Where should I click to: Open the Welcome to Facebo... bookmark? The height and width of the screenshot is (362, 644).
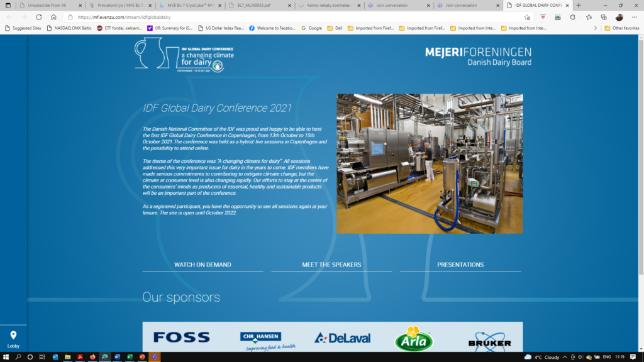tap(272, 28)
